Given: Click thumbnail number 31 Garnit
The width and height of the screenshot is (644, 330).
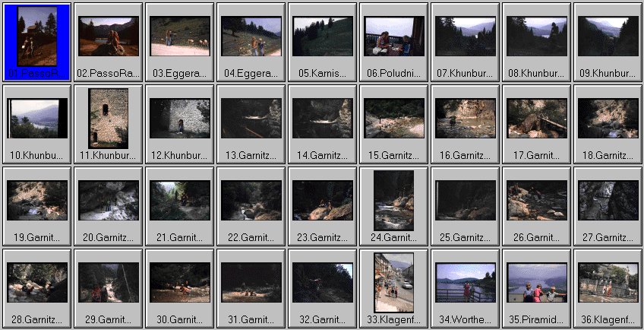Looking at the screenshot, I should click(x=251, y=282).
